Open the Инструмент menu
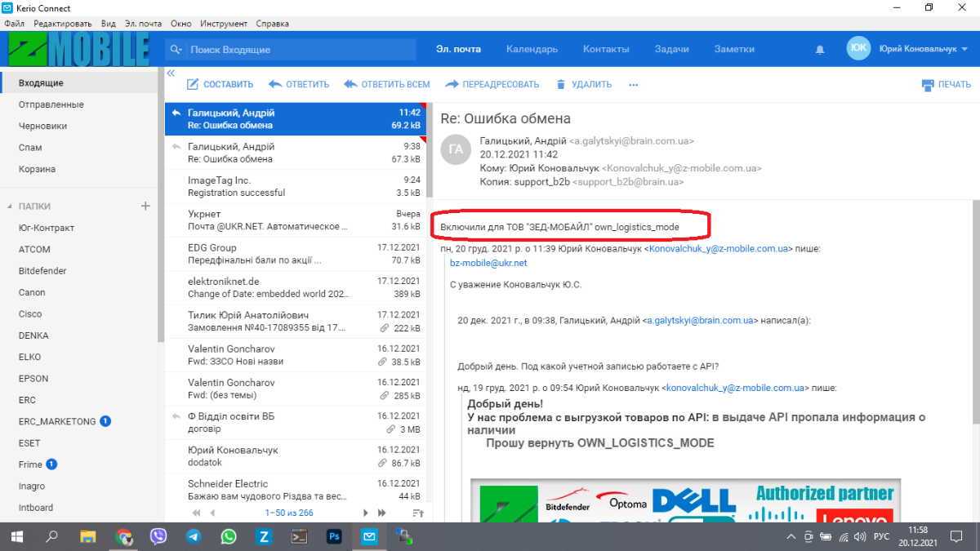 [x=224, y=24]
